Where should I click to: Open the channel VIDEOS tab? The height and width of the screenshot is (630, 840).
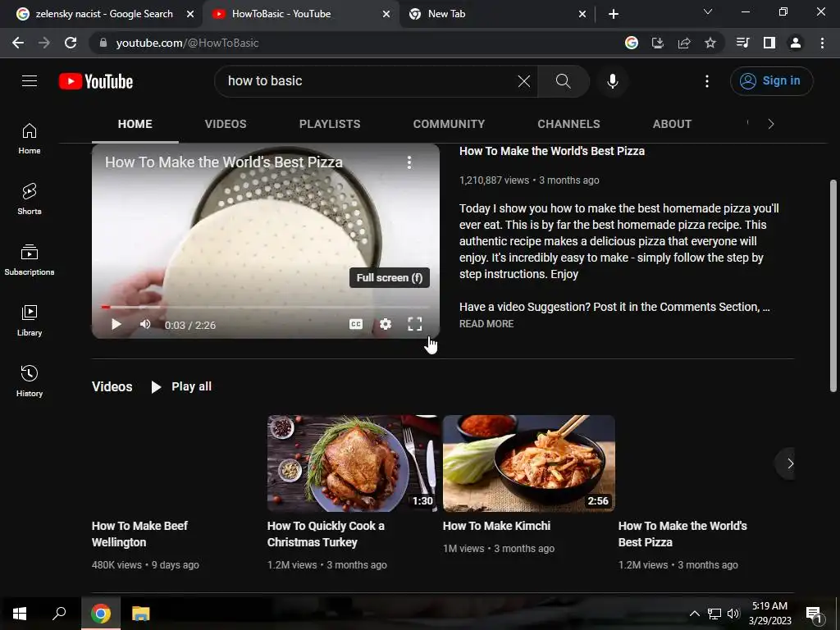pyautogui.click(x=226, y=124)
